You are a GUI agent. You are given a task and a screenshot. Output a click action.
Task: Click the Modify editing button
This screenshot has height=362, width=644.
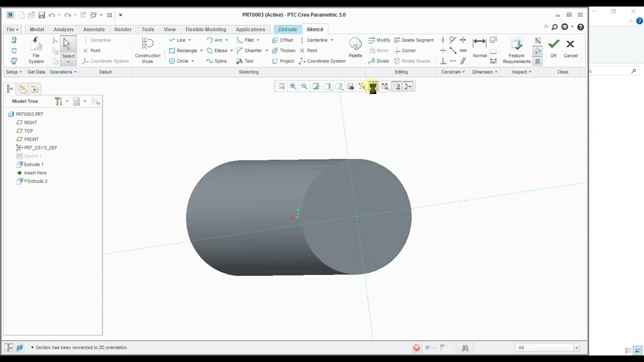pyautogui.click(x=379, y=40)
